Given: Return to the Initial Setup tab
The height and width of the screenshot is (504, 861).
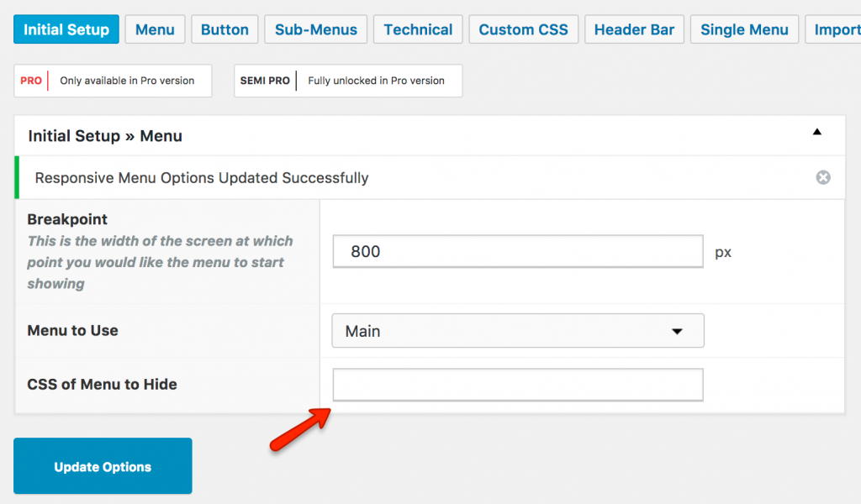Looking at the screenshot, I should click(66, 29).
